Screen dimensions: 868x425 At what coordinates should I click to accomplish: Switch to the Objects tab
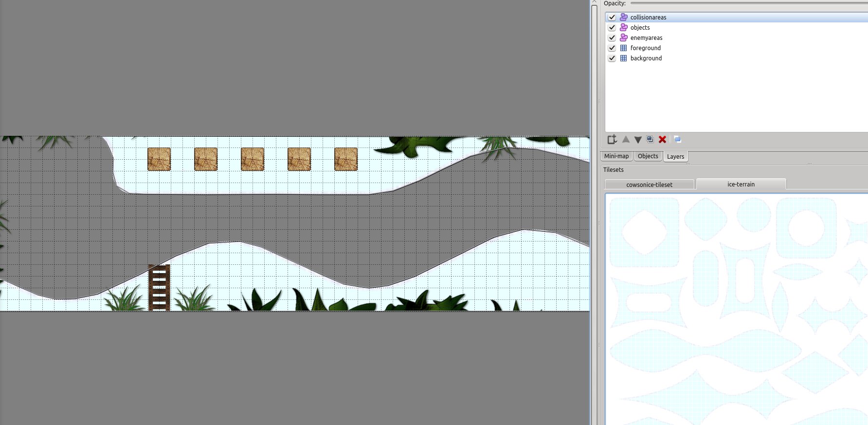(648, 156)
